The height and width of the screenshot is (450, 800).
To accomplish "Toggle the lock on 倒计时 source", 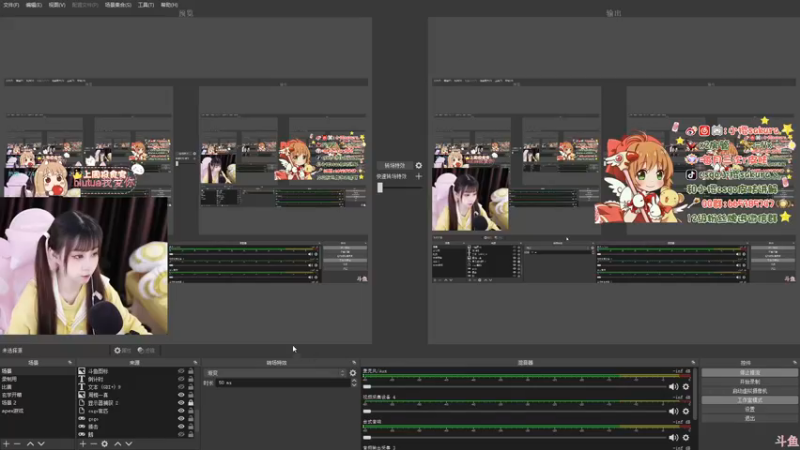I will point(191,379).
